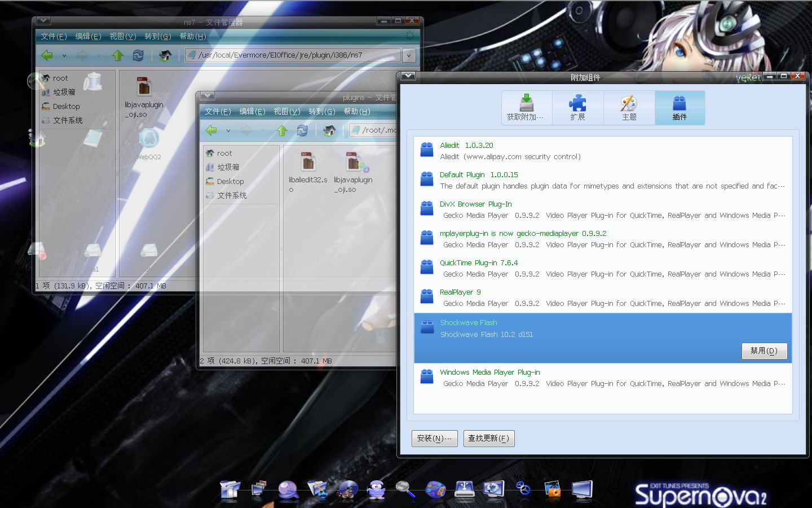Select the 插件 (Plugins) lego icon tab

coord(679,108)
